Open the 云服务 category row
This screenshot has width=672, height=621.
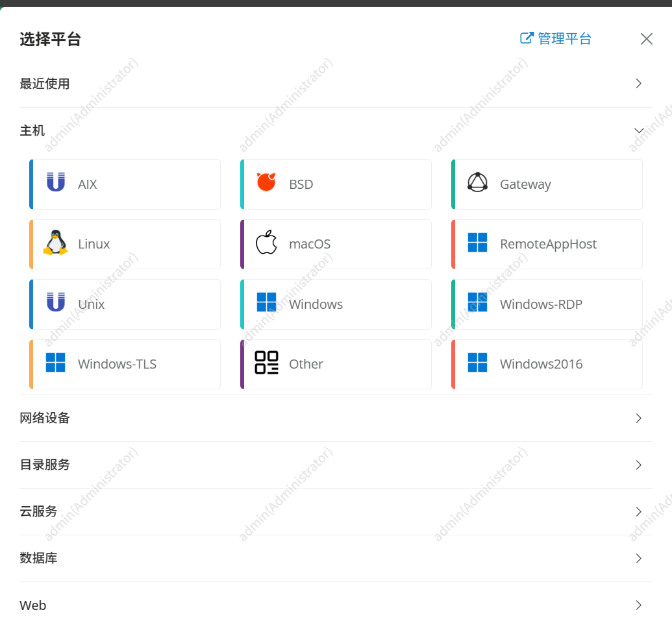(336, 511)
